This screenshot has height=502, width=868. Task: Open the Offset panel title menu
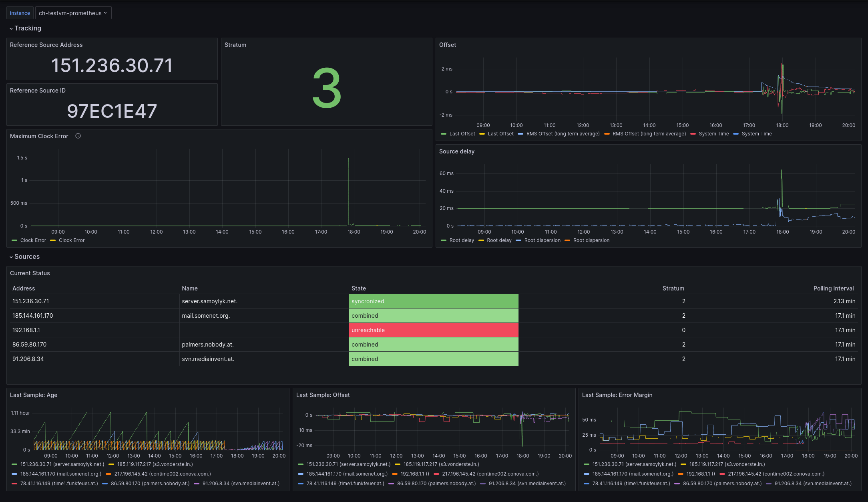(x=447, y=45)
